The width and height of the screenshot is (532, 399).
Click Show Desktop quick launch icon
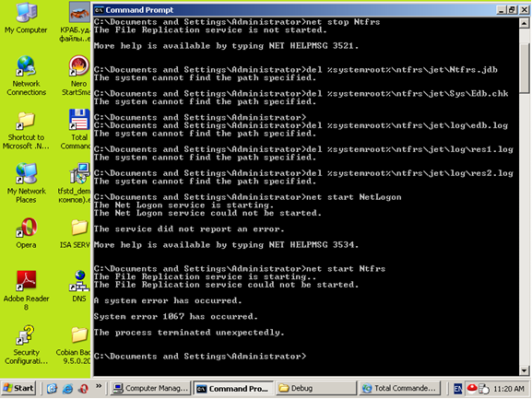pyautogui.click(x=52, y=388)
